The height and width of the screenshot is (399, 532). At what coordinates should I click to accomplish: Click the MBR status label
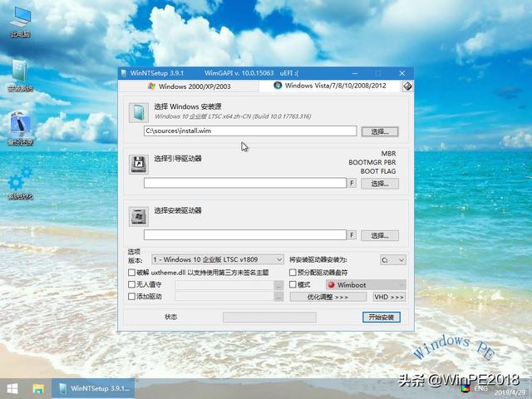(x=388, y=154)
